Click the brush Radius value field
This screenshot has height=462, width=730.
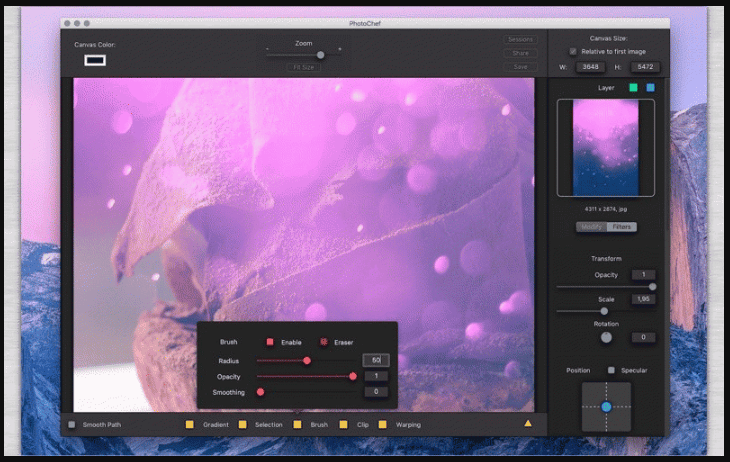[x=376, y=360]
